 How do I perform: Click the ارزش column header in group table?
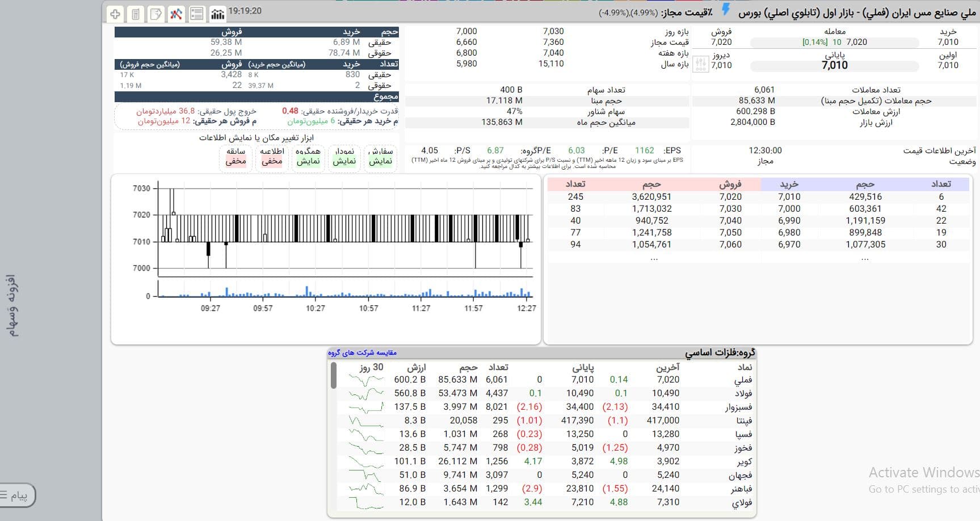417,367
